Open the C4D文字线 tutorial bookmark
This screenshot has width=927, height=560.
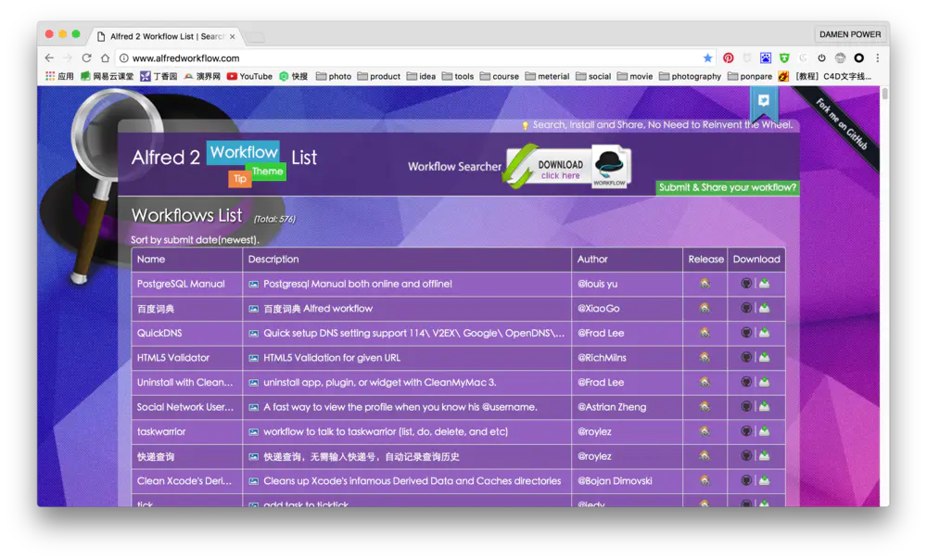825,76
